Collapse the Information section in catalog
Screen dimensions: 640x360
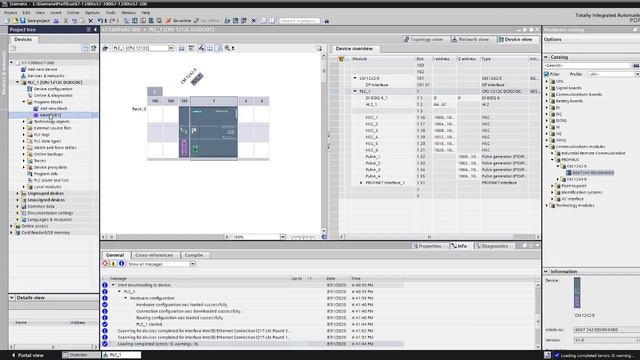point(546,271)
